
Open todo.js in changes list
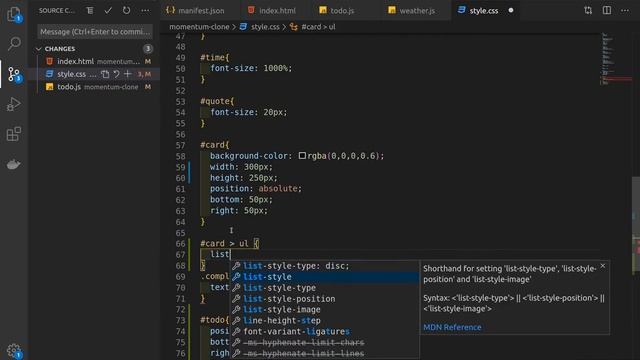pyautogui.click(x=95, y=87)
